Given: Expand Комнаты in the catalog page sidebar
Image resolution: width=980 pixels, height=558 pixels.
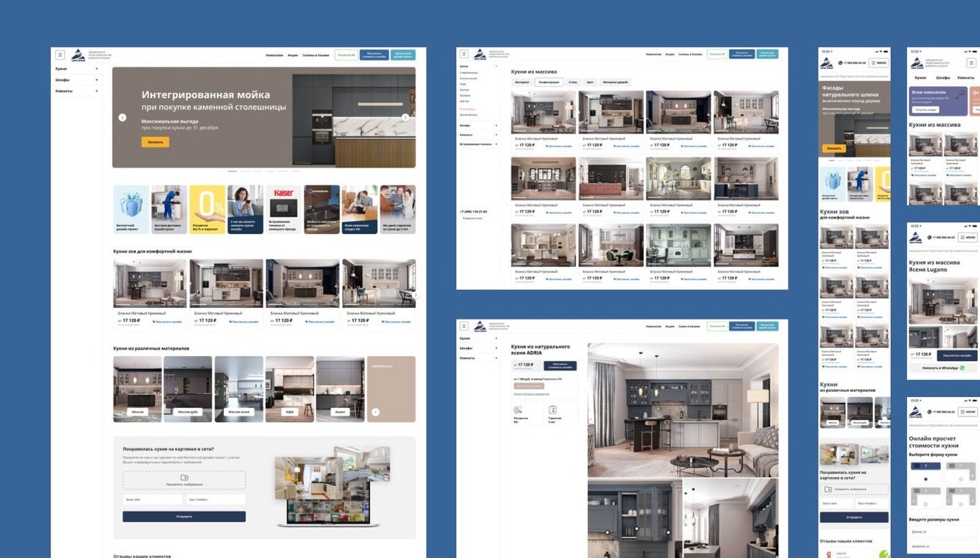Looking at the screenshot, I should pos(497,135).
